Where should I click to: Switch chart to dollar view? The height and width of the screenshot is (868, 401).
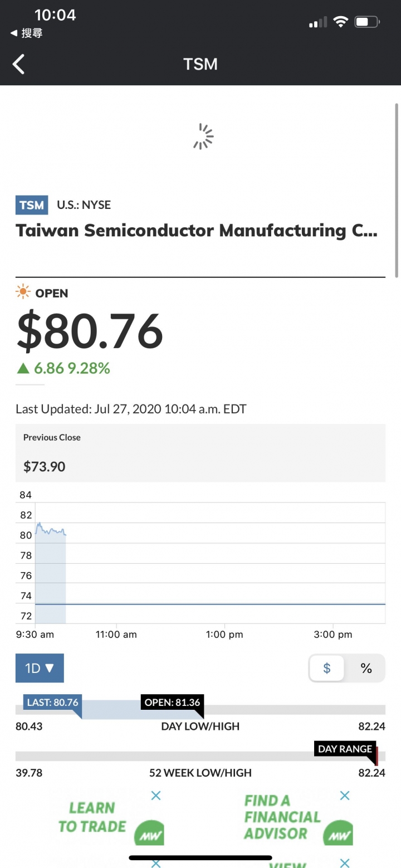click(x=327, y=668)
